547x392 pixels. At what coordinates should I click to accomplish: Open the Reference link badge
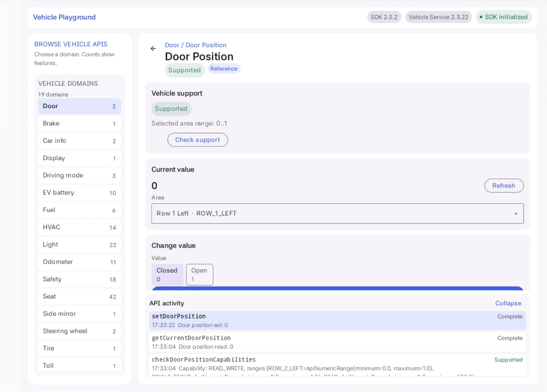click(x=224, y=69)
